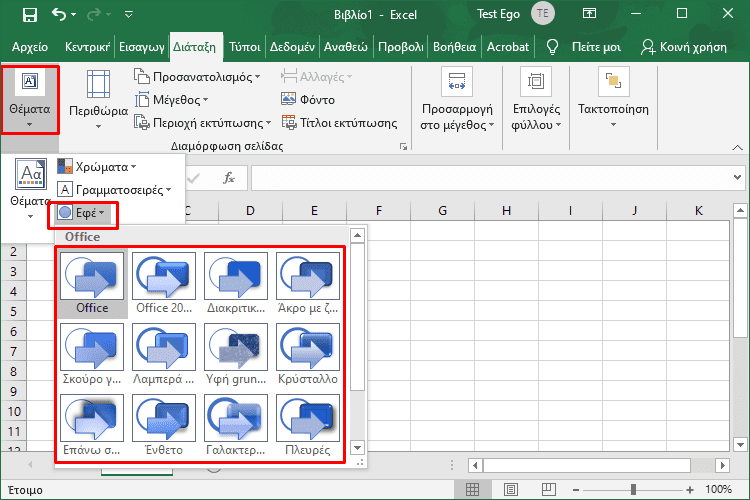750x500 pixels.
Task: Switch to the Εισαγωγή tab
Action: click(x=142, y=47)
